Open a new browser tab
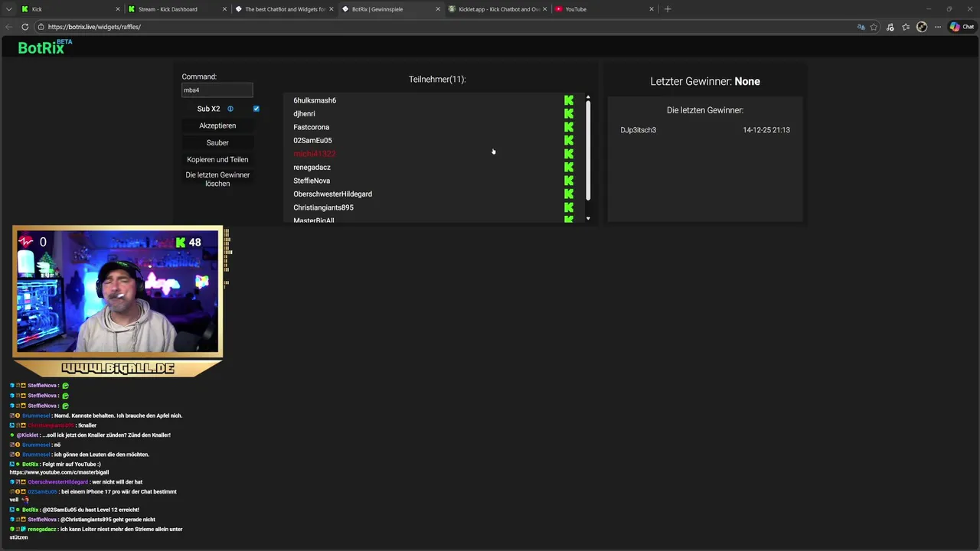 tap(668, 9)
